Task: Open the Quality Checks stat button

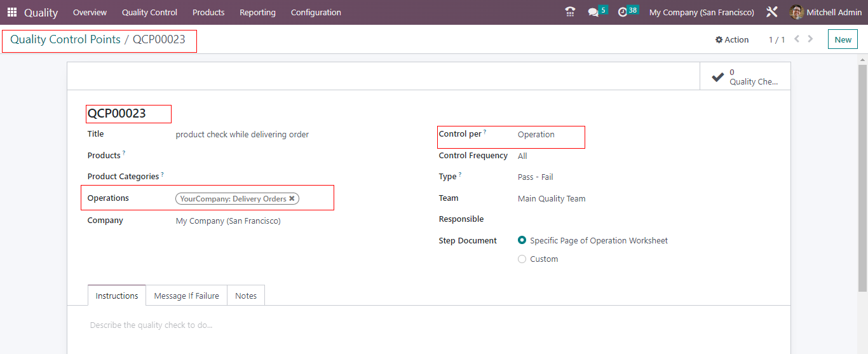Action: 745,76
